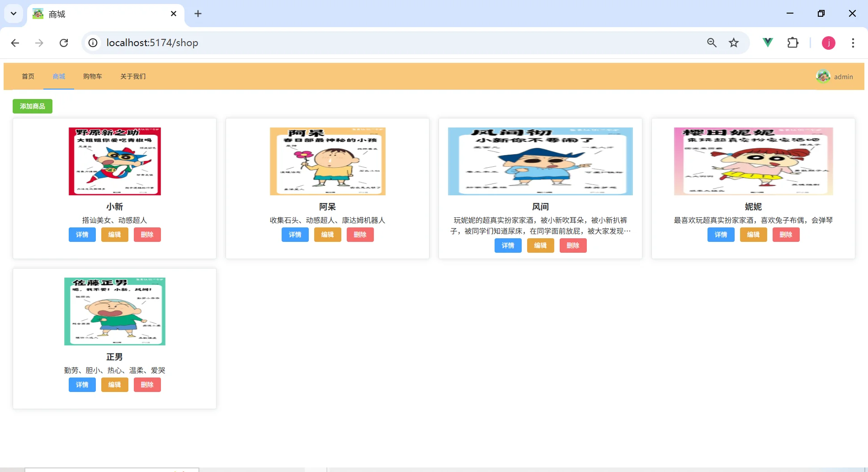Select the 商城 browser tab
This screenshot has width=868, height=472.
coord(106,14)
